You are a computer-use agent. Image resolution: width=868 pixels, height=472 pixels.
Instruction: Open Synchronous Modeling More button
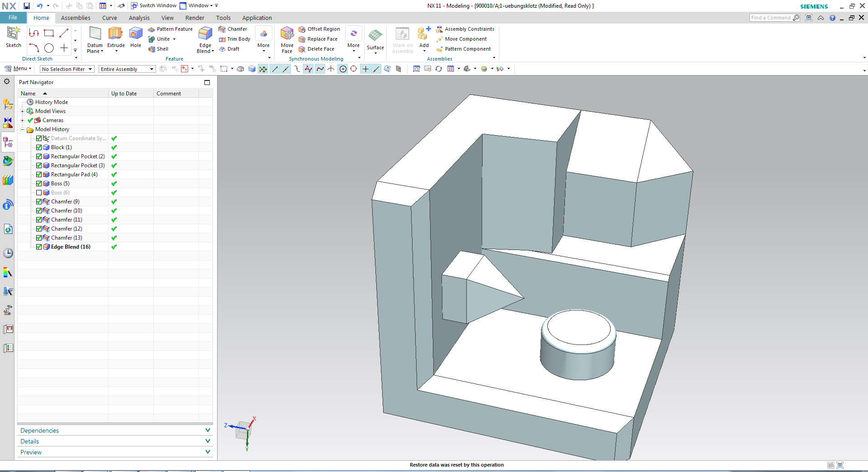click(353, 40)
